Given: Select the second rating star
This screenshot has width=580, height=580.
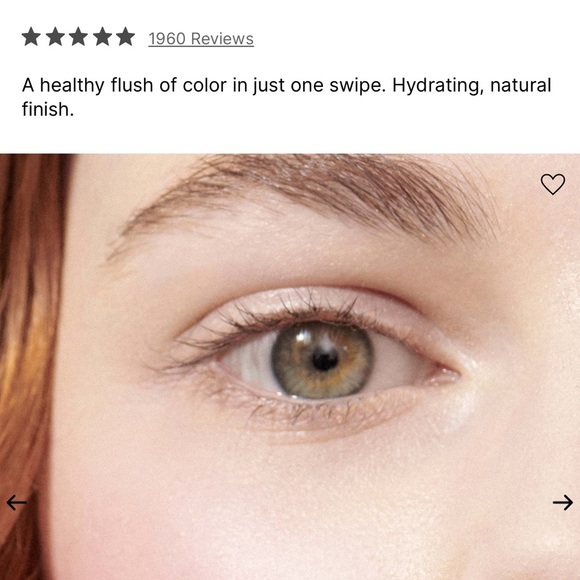Looking at the screenshot, I should [x=55, y=37].
